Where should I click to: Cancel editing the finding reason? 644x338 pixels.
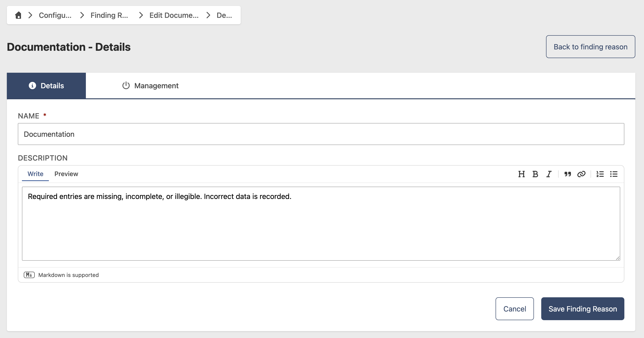[x=515, y=309]
